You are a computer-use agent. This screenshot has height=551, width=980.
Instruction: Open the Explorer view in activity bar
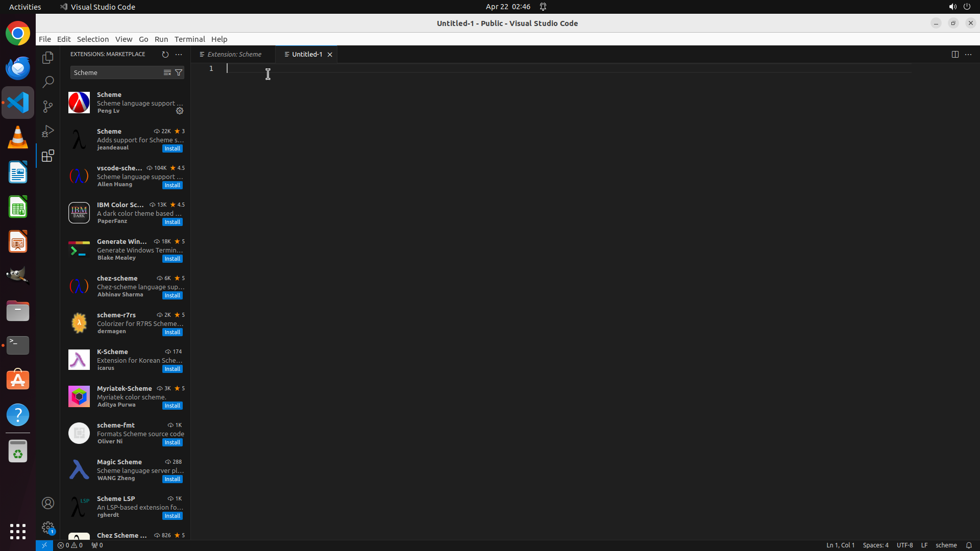(x=48, y=58)
